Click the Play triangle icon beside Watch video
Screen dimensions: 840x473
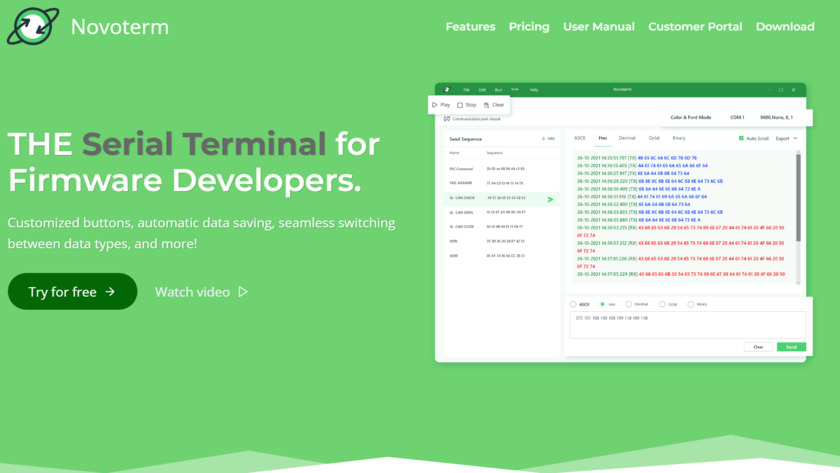(243, 292)
